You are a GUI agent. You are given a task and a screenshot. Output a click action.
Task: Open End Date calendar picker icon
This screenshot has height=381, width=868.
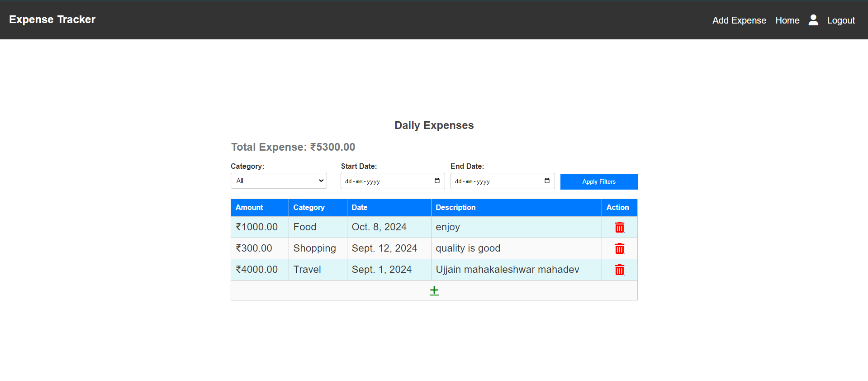coord(547,181)
